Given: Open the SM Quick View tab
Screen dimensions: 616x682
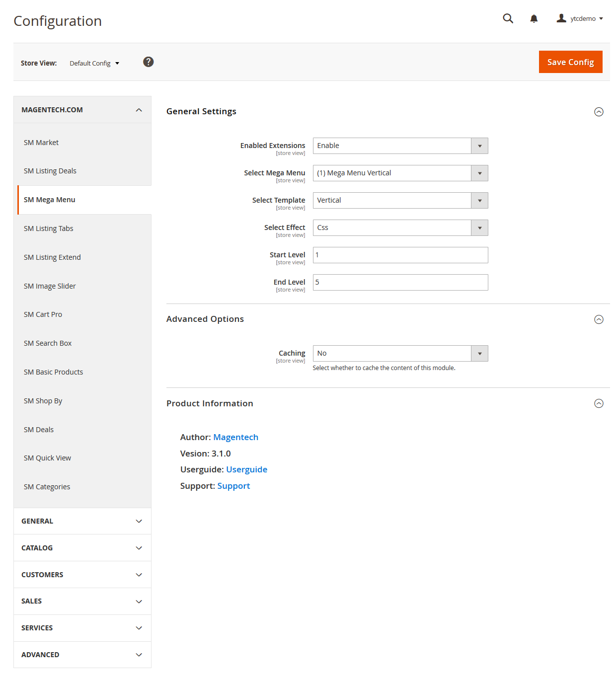Looking at the screenshot, I should [x=82, y=458].
